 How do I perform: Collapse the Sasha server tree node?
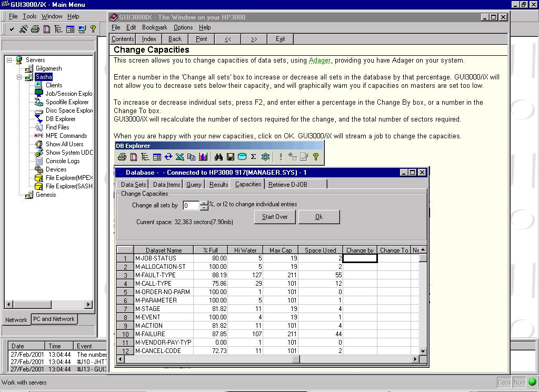20,77
